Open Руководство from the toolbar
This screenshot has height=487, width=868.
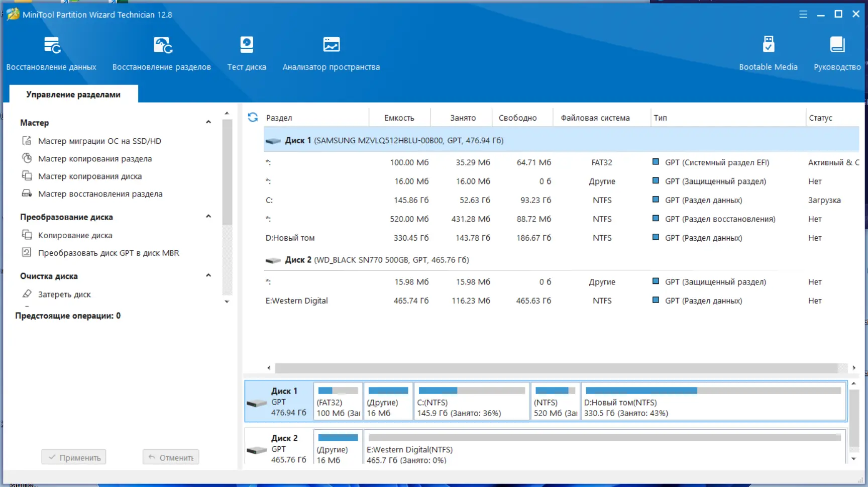(x=837, y=53)
